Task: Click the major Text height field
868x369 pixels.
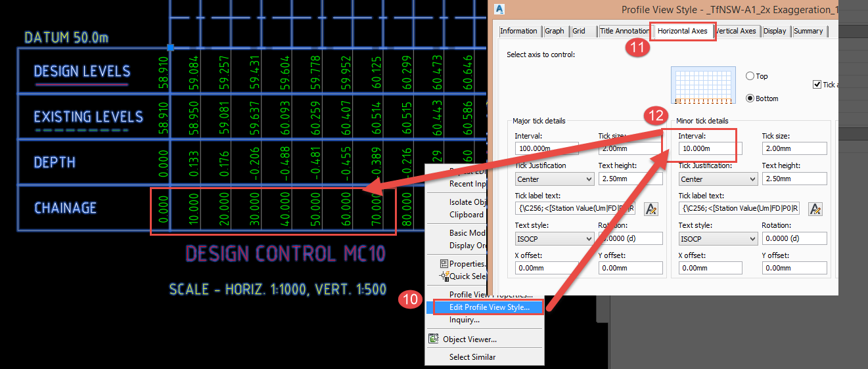Action: [629, 179]
